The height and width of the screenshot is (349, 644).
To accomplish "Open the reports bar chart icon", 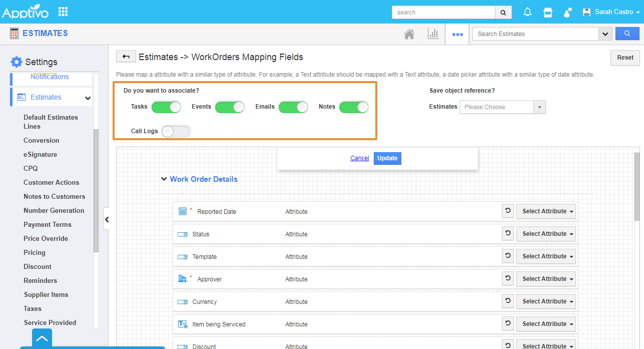I will (x=433, y=34).
